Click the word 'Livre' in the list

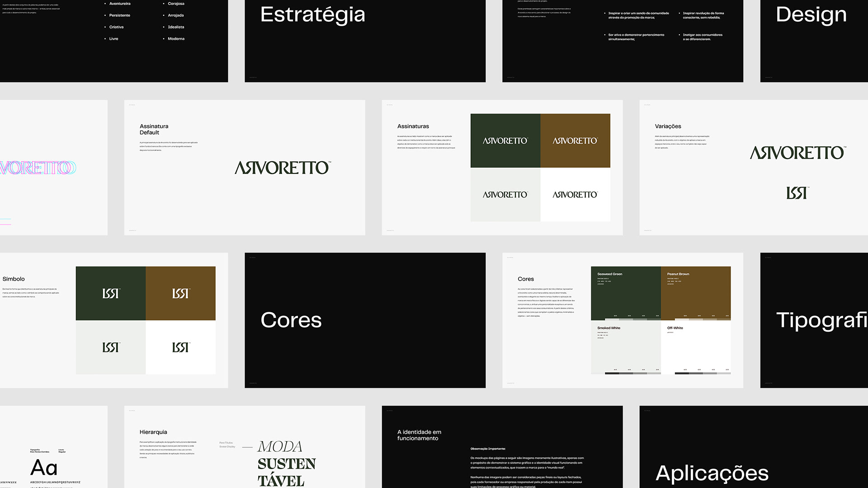(113, 39)
